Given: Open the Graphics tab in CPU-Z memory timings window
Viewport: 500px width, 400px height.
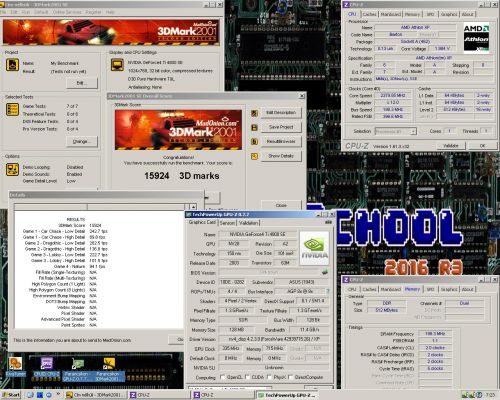Looking at the screenshot, I should pyautogui.click(x=449, y=289).
